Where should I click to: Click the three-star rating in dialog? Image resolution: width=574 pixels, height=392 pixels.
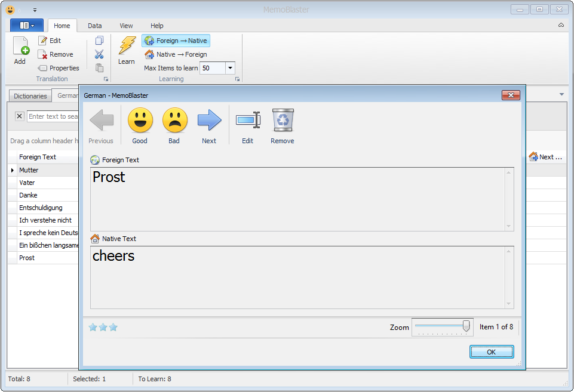(x=103, y=328)
